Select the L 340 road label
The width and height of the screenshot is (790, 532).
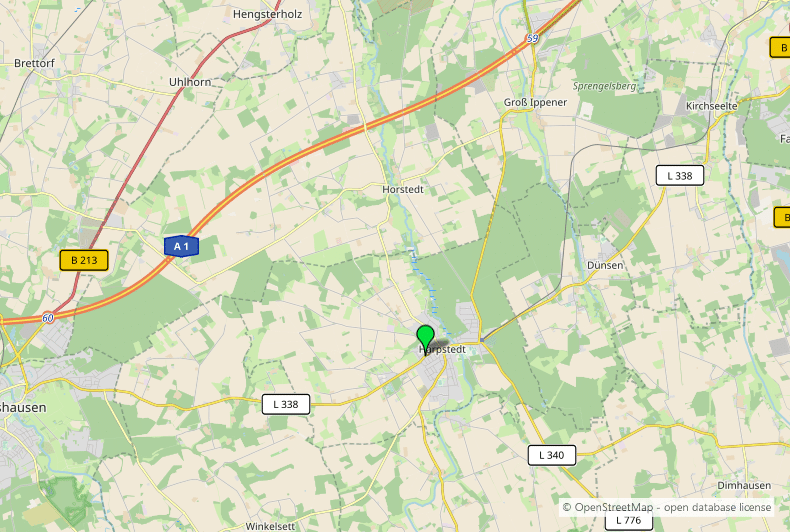click(x=552, y=455)
